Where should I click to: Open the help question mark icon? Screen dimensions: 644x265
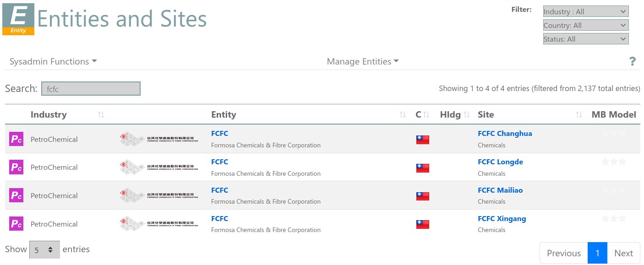click(633, 62)
